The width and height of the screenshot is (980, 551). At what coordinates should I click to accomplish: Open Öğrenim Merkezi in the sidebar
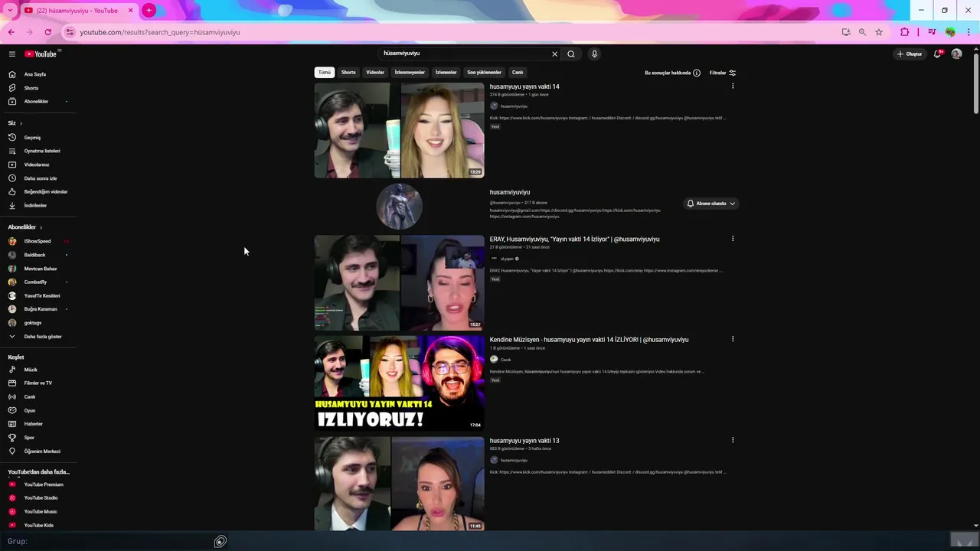38,451
